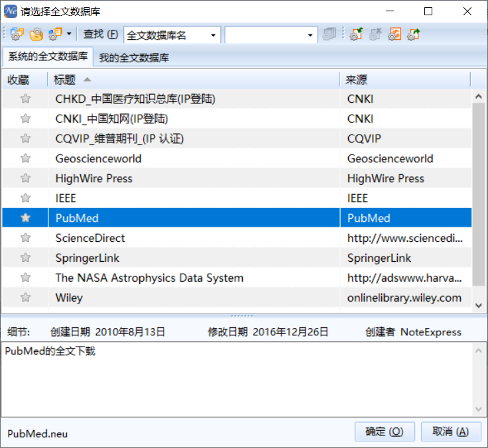Sort by the 收藏 column header
The height and width of the screenshot is (448, 488).
25,80
